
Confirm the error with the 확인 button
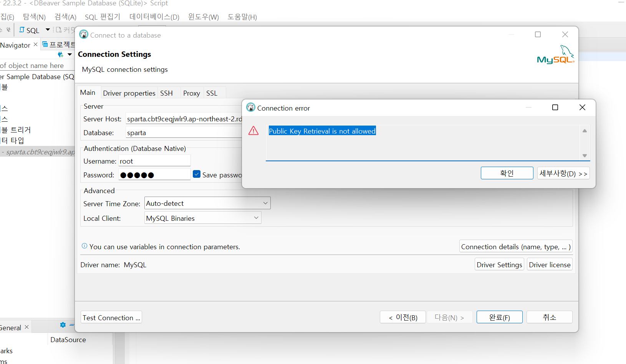[x=507, y=173]
